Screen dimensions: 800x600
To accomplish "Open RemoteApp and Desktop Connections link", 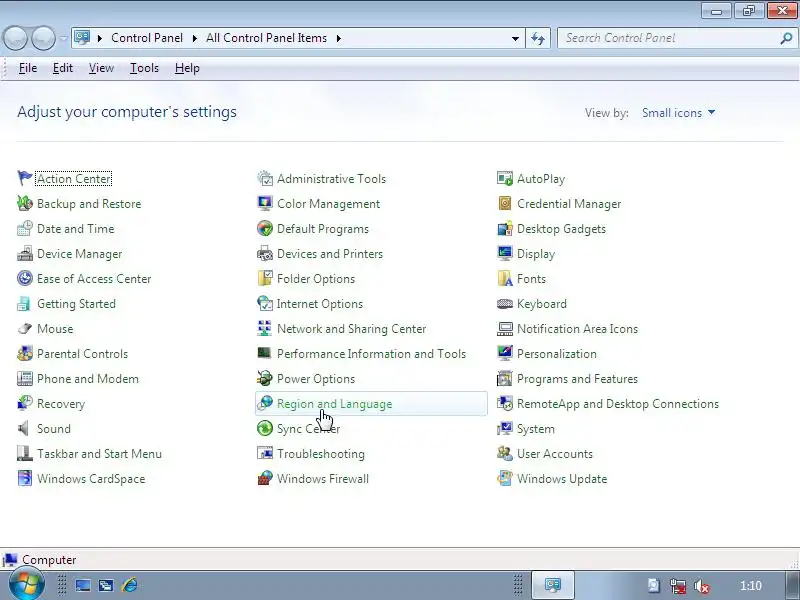I will [x=617, y=404].
